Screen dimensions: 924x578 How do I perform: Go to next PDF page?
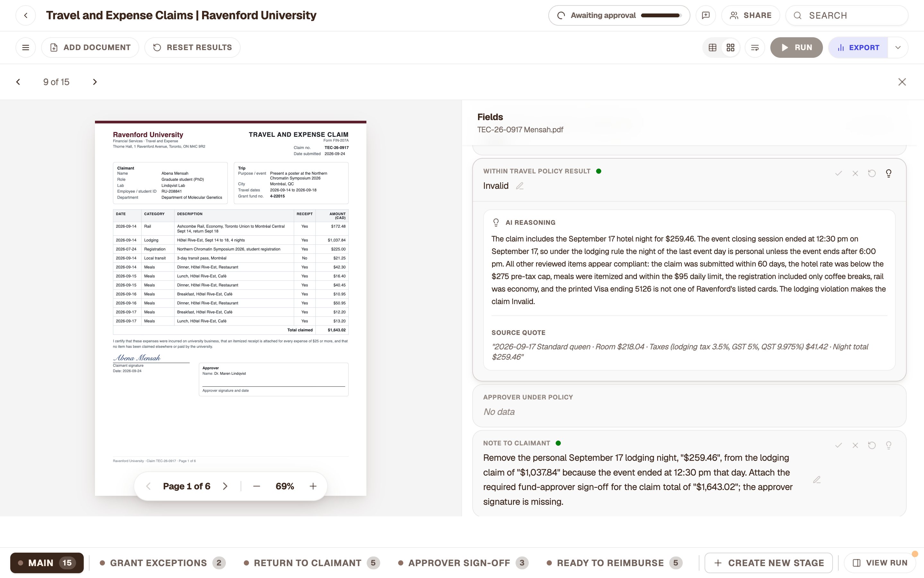tap(225, 486)
